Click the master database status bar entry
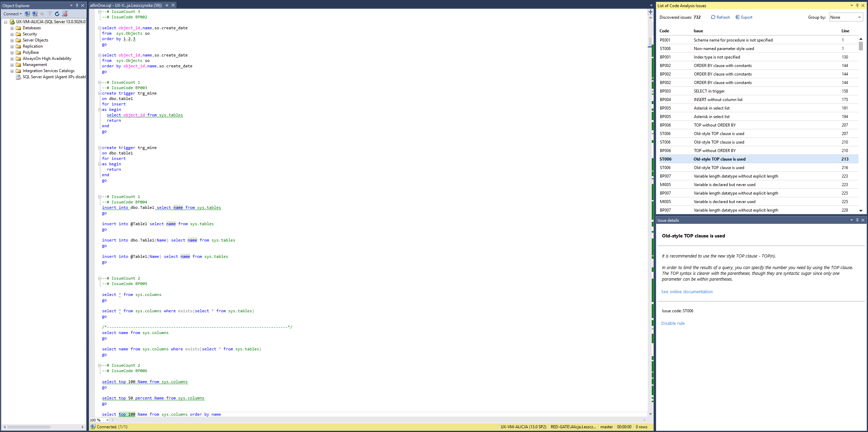Viewport: 868px width, 432px height. [x=607, y=427]
